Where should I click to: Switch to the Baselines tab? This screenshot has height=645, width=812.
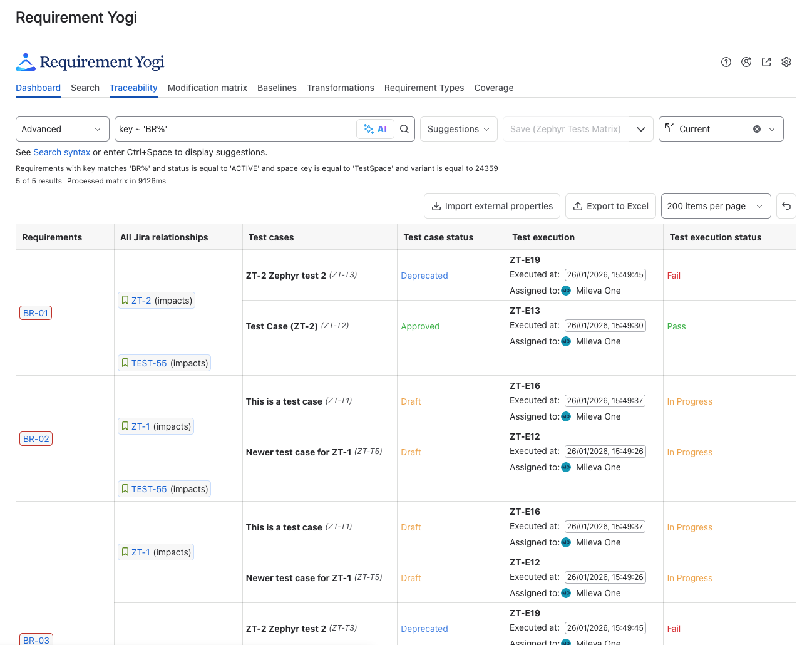[x=277, y=88]
